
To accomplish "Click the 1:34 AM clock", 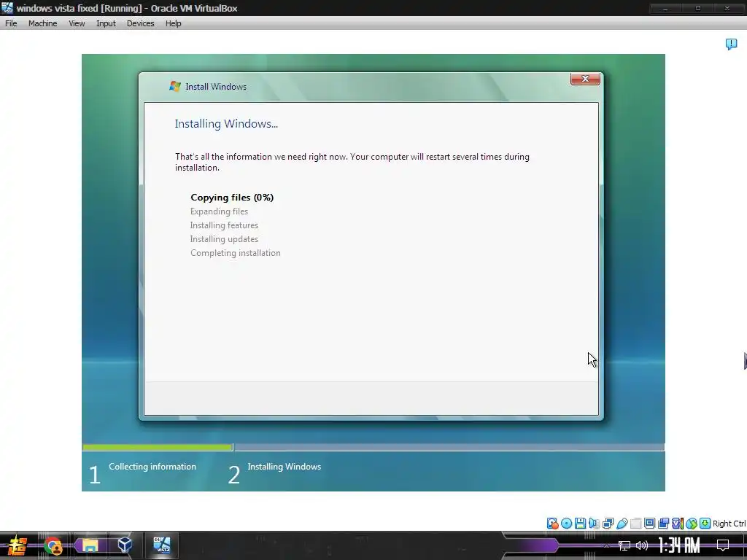I will tap(679, 545).
